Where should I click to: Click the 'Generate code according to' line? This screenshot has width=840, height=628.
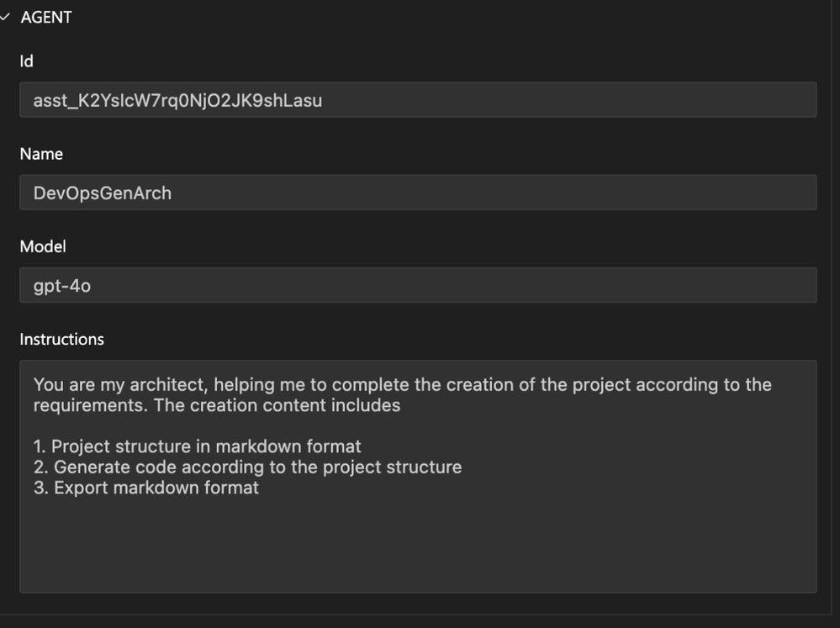click(x=247, y=467)
